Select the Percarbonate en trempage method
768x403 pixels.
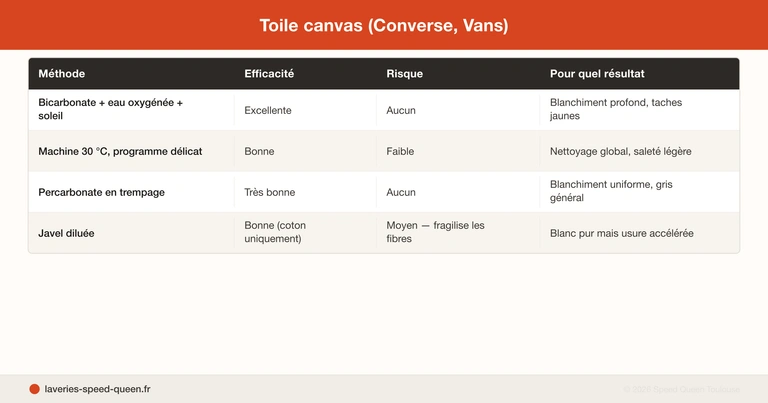[x=101, y=192]
